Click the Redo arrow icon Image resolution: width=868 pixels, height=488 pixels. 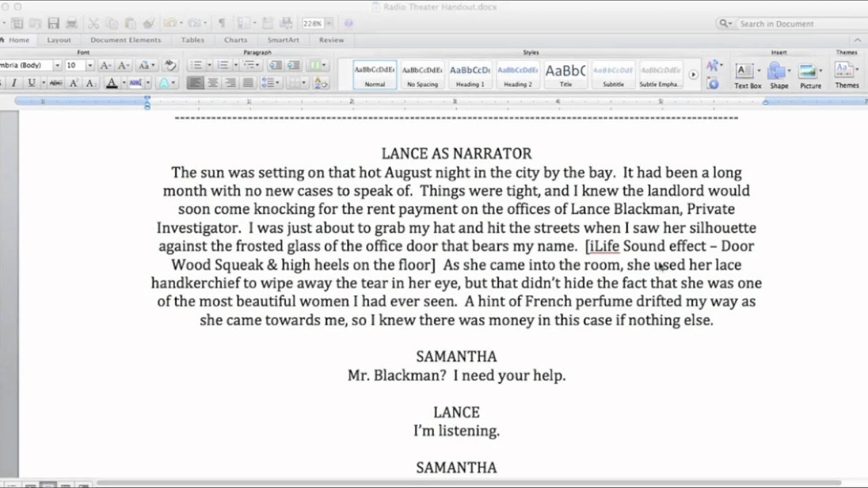pos(194,23)
